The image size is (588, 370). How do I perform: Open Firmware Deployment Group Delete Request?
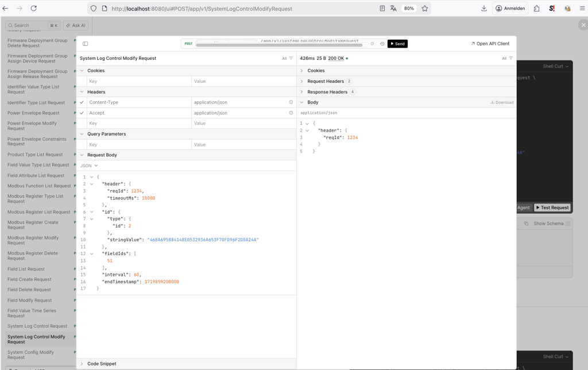click(x=37, y=43)
